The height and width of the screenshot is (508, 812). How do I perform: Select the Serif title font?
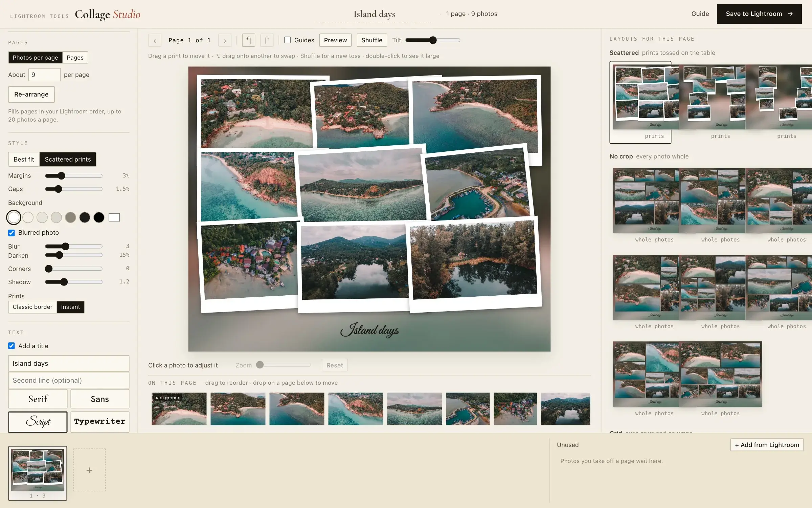(x=38, y=399)
